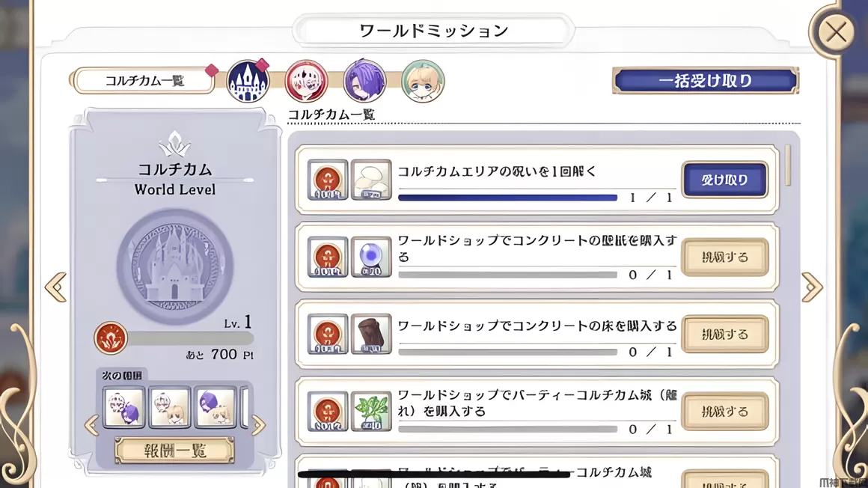Claim reward with 受け取り button
868x488 pixels.
point(724,180)
